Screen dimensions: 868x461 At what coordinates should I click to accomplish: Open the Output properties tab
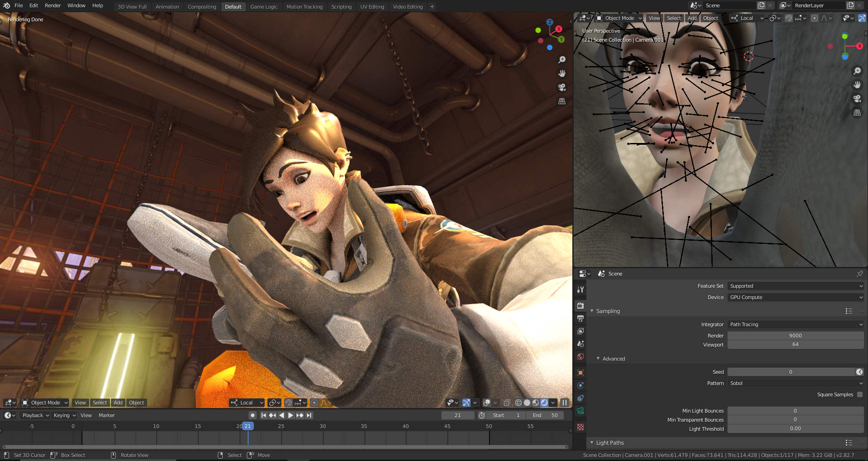580,318
